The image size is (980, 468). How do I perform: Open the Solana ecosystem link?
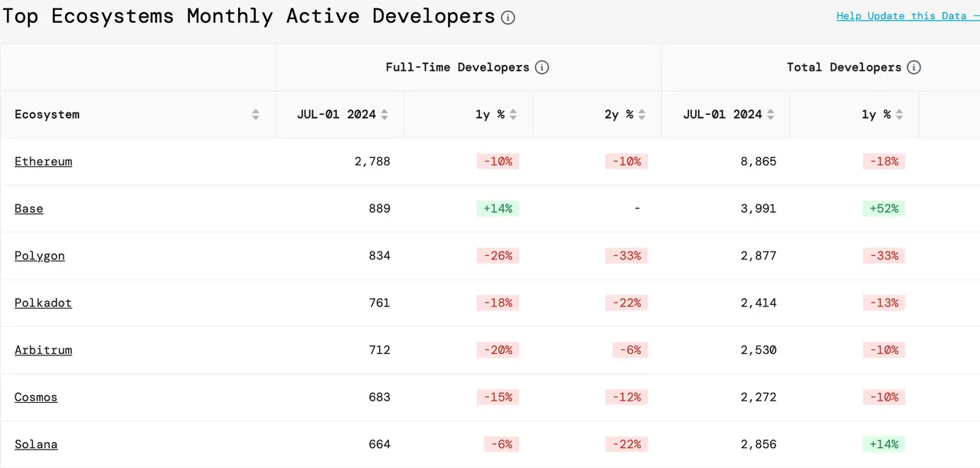(36, 444)
